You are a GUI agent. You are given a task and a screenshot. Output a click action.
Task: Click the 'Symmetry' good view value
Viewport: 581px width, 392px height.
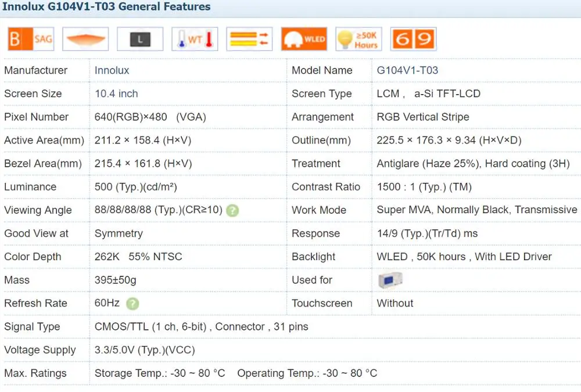[119, 234]
